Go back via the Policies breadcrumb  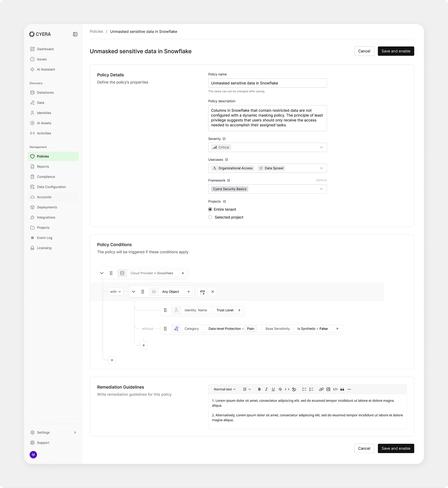pos(96,31)
